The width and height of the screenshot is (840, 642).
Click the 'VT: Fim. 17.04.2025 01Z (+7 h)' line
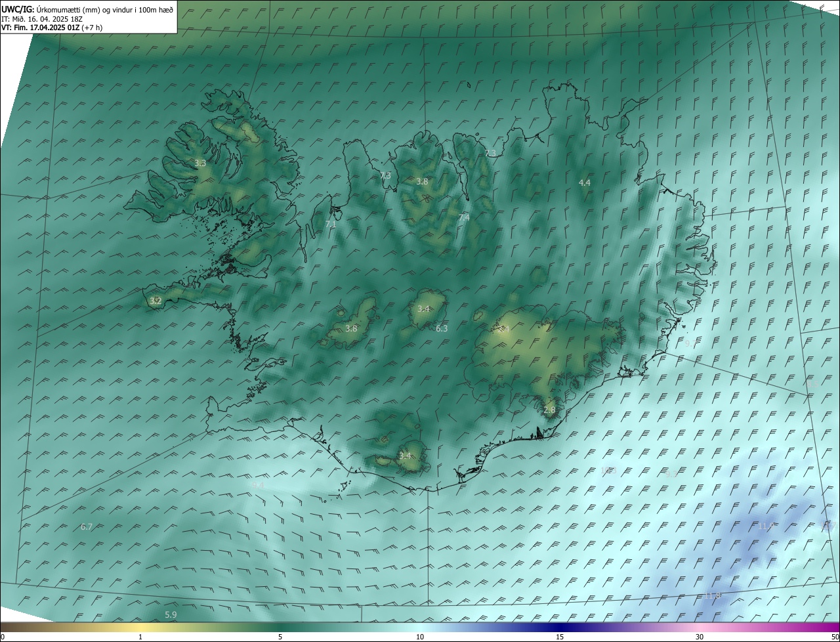tap(52, 28)
